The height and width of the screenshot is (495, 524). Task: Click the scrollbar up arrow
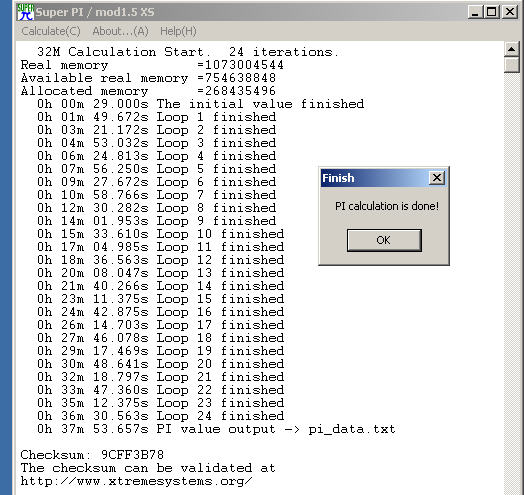pyautogui.click(x=511, y=49)
